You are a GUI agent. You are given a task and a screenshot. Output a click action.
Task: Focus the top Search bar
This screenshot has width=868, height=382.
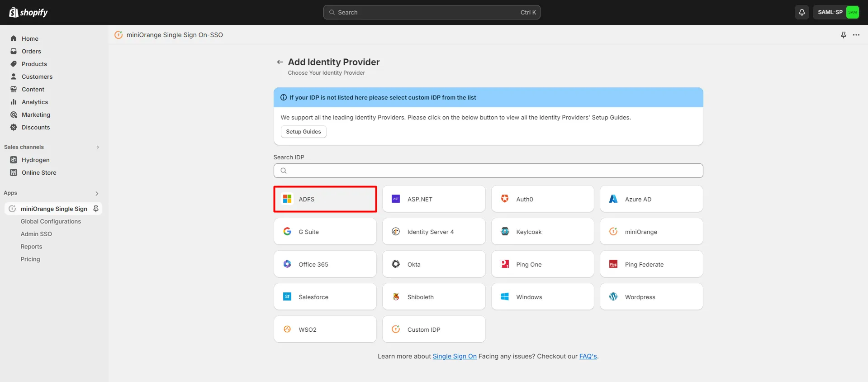[432, 12]
